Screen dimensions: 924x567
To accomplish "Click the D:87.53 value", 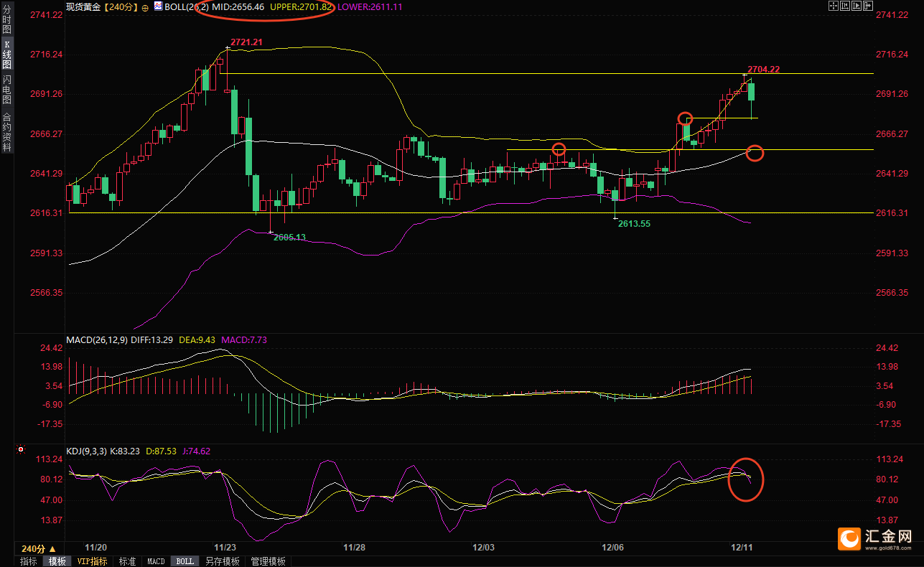I will click(x=162, y=451).
